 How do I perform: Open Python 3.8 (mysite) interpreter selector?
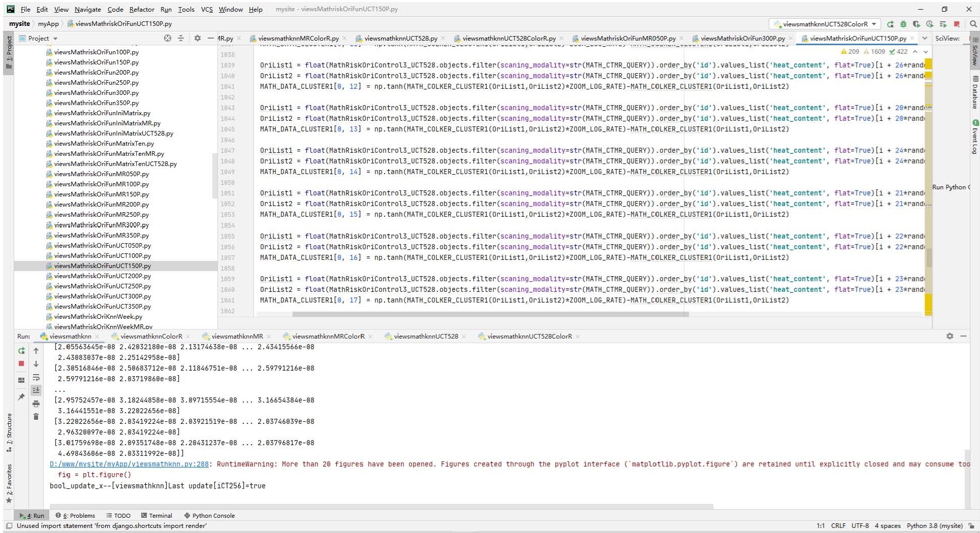934,526
